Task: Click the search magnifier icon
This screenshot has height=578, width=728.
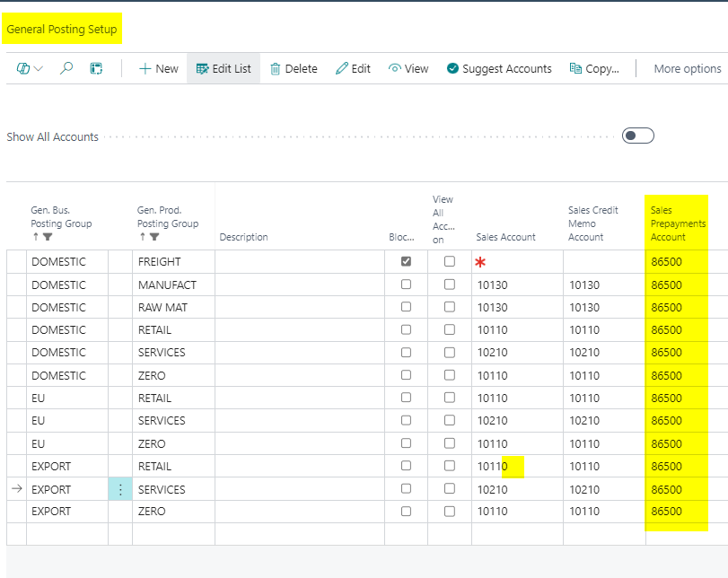Action: click(66, 68)
